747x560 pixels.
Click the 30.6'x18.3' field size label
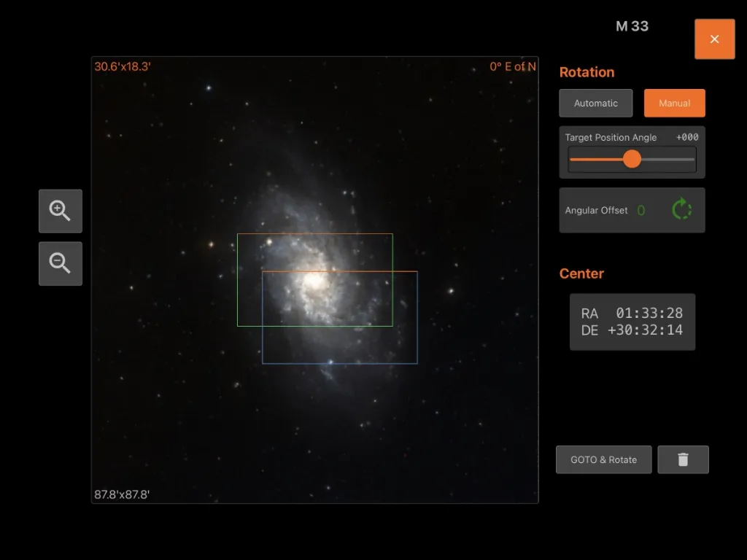point(123,66)
